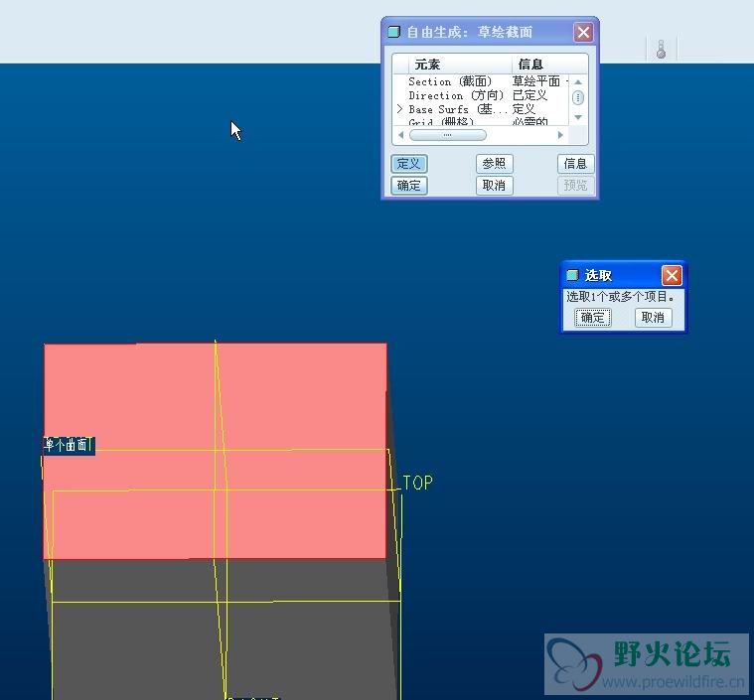
Task: Click 定义 button in 自由生成 dialog
Action: coord(408,164)
